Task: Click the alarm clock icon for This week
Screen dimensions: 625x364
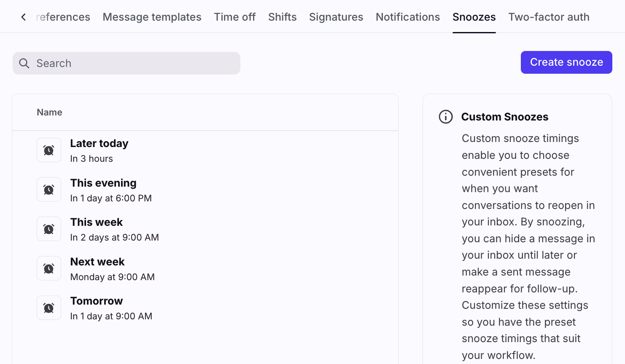Action: 49,229
